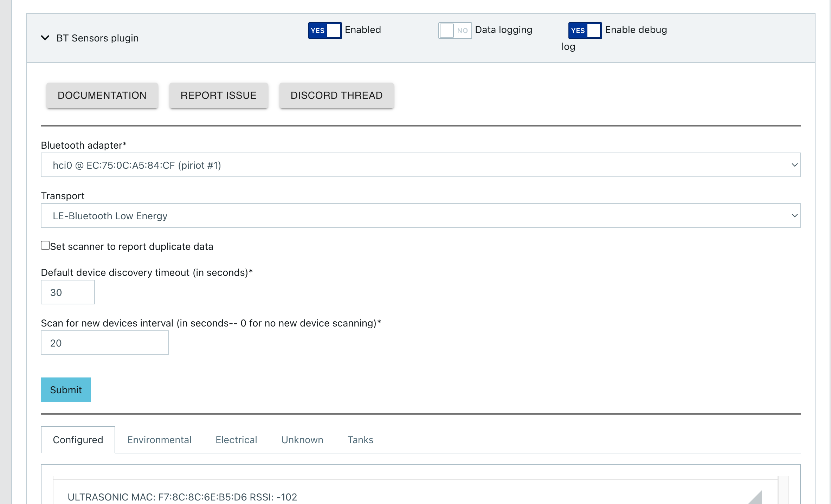Screen dimensions: 831x504
Task: Click the corner triangle on the ULTRASONIC card
Action: (x=756, y=498)
